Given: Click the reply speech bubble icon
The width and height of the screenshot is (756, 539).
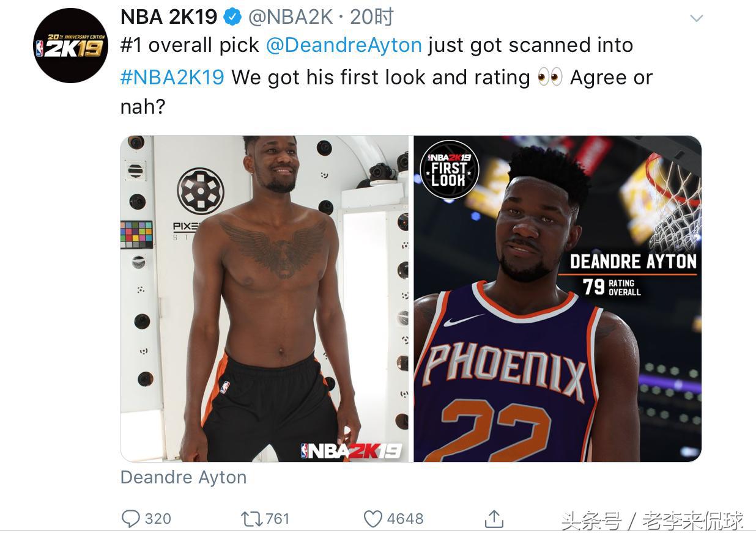Looking at the screenshot, I should pos(130,519).
